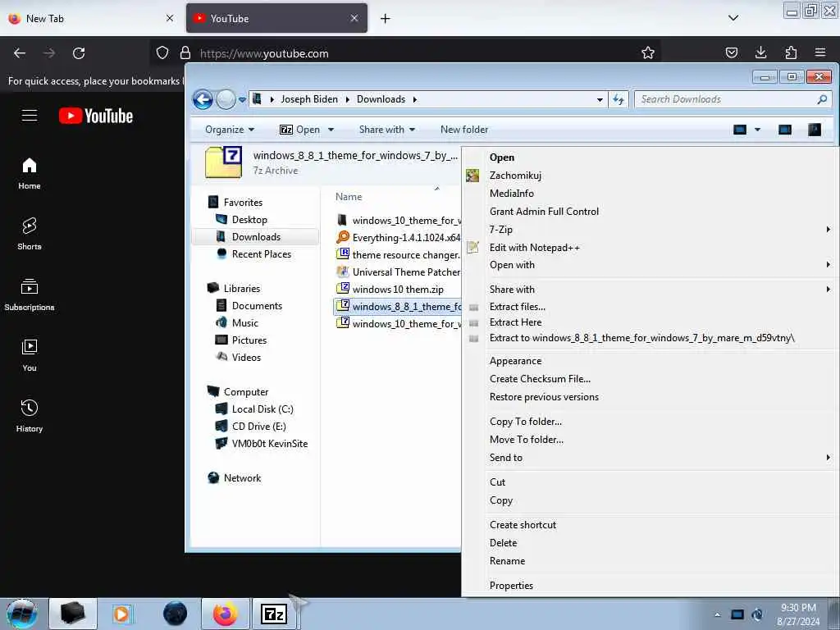Click the Explorer Back arrow button
The height and width of the screenshot is (630, 840).
click(203, 99)
